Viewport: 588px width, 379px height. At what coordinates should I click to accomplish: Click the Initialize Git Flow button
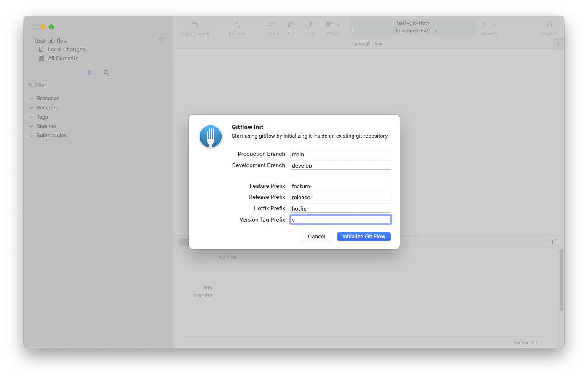[x=363, y=236]
